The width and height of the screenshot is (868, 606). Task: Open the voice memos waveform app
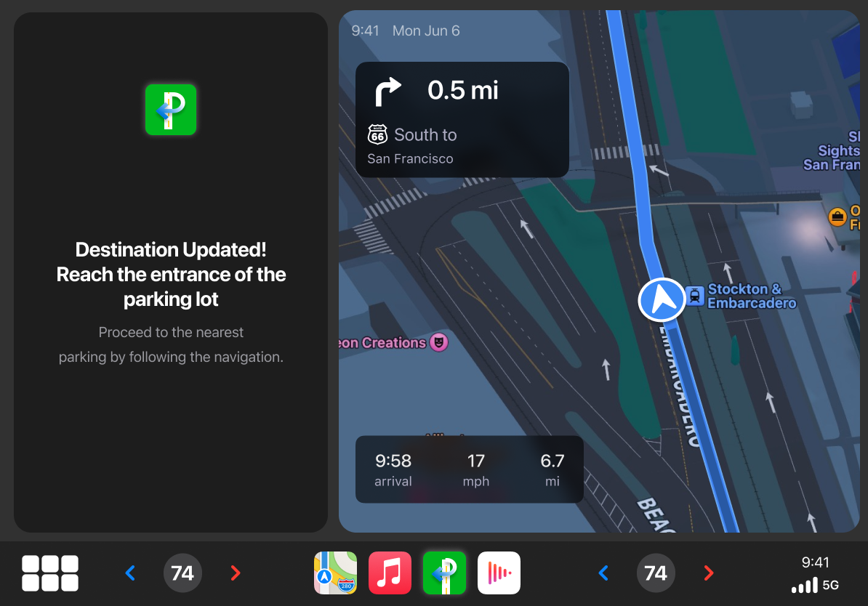point(499,573)
